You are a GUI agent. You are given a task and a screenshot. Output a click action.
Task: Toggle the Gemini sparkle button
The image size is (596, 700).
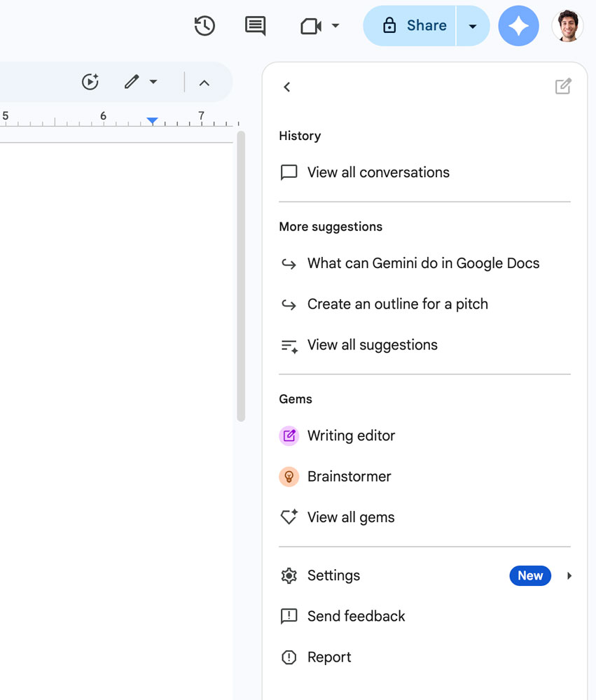pyautogui.click(x=518, y=26)
